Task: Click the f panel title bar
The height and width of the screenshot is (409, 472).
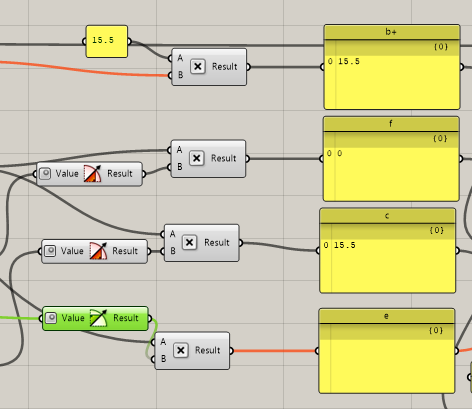Action: [391, 124]
